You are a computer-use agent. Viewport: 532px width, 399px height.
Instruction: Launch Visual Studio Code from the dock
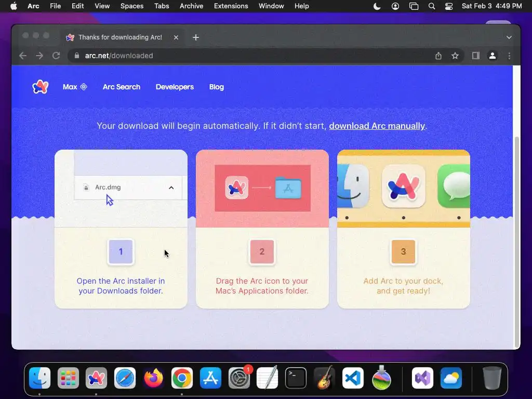point(353,378)
